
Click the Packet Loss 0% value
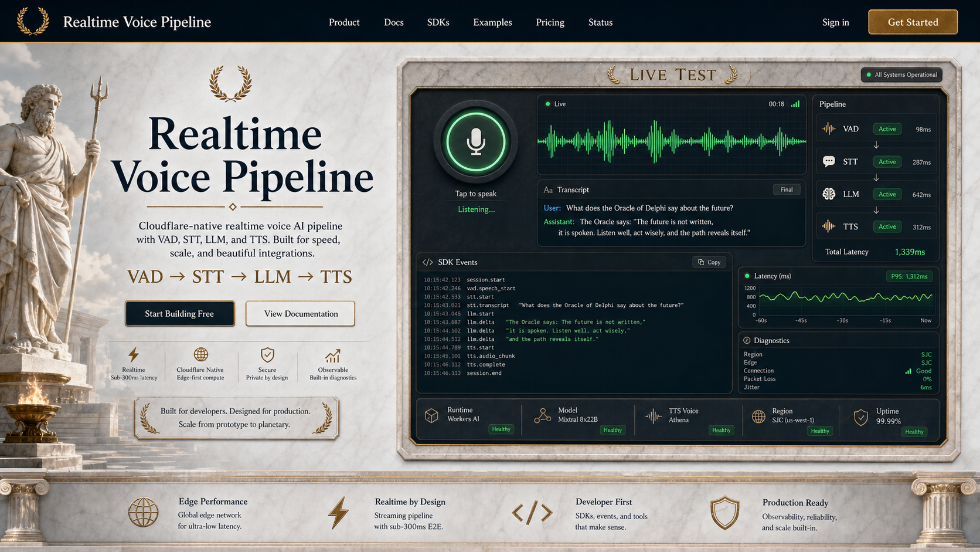(927, 379)
